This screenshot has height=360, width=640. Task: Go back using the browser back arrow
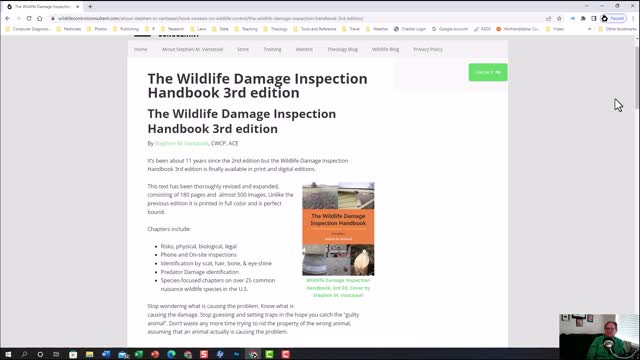click(7, 18)
